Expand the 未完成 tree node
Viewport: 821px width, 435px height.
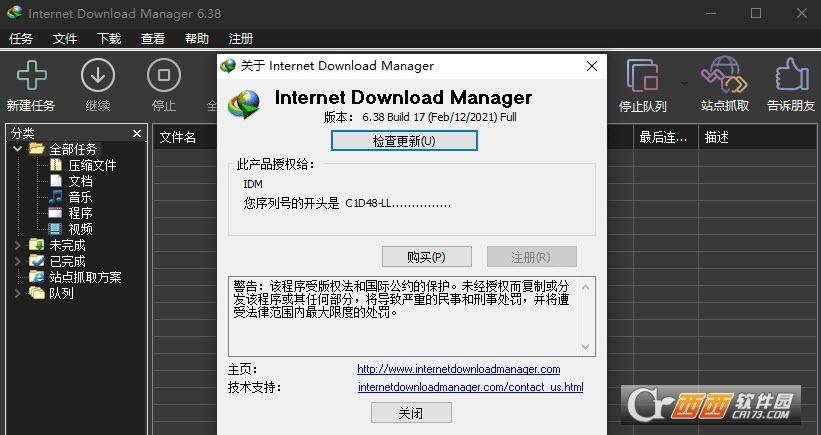tap(17, 245)
